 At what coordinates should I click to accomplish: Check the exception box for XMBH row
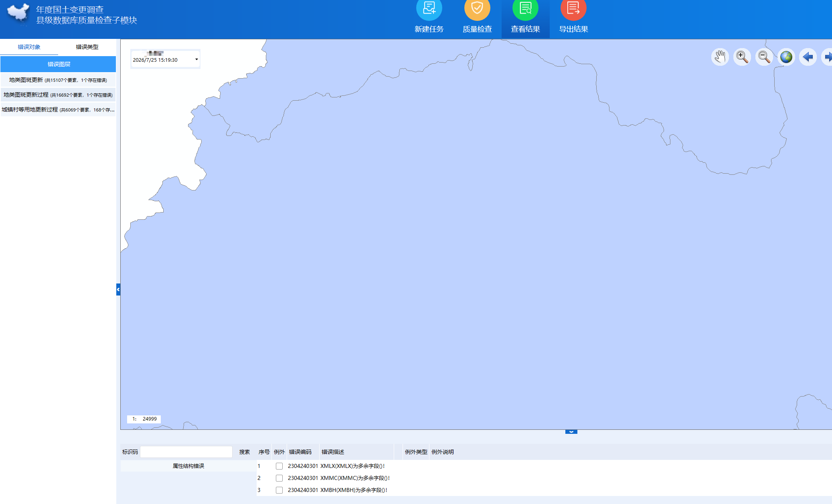pos(279,490)
